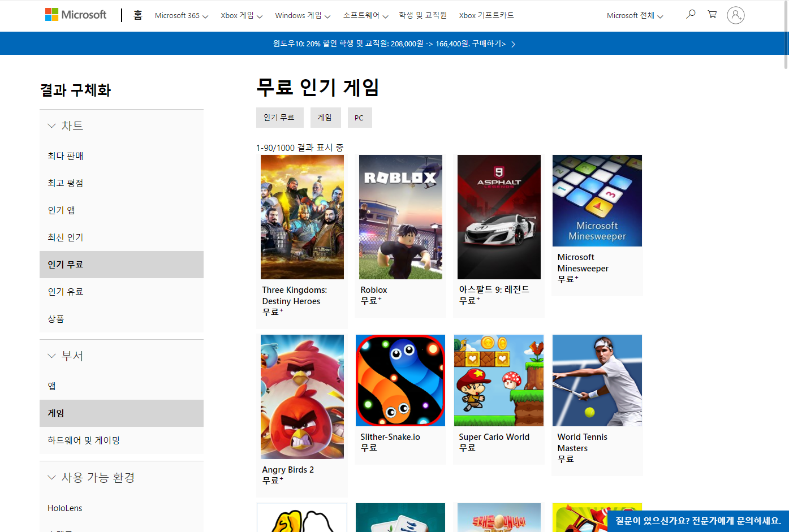Expand the Xbox 게임 dropdown

(x=242, y=16)
